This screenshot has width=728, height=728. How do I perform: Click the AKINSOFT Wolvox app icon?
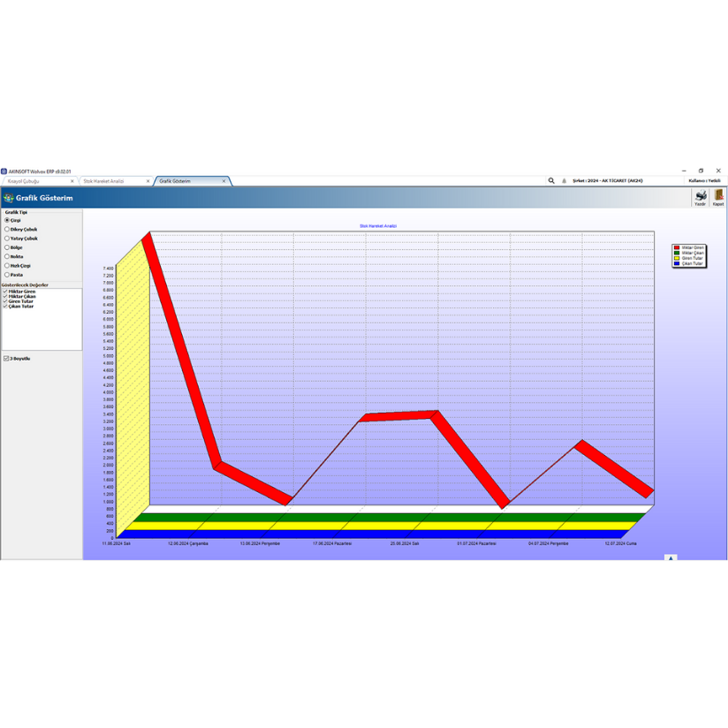coord(4,171)
